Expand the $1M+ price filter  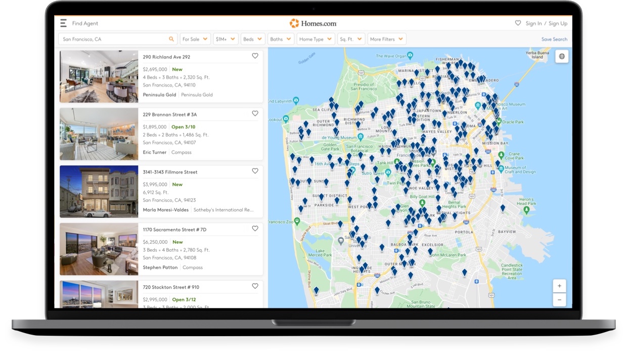pos(225,39)
